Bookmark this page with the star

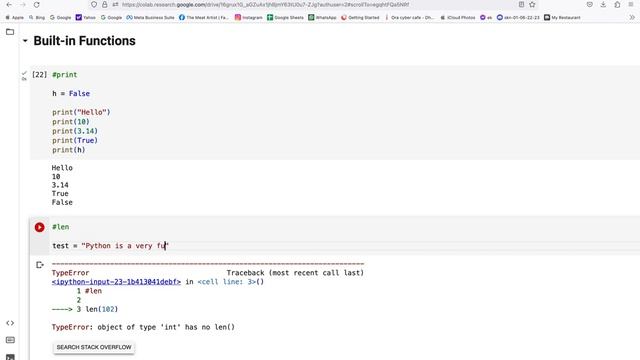tap(532, 4)
